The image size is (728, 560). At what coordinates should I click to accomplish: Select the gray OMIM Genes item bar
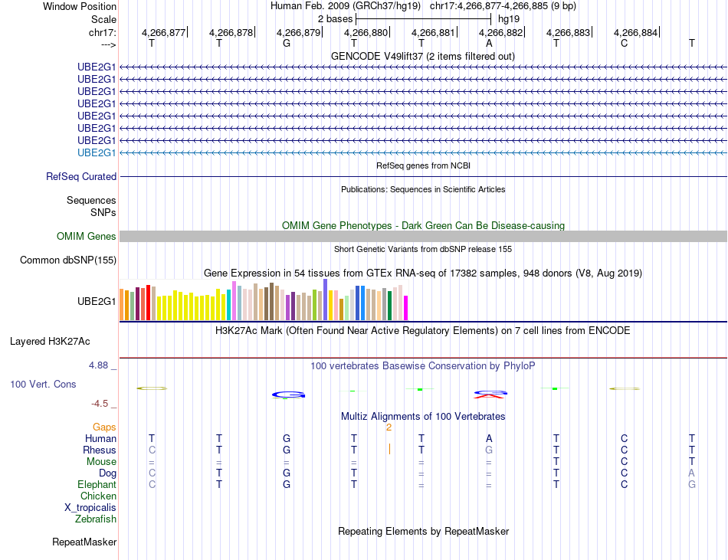[x=423, y=236]
